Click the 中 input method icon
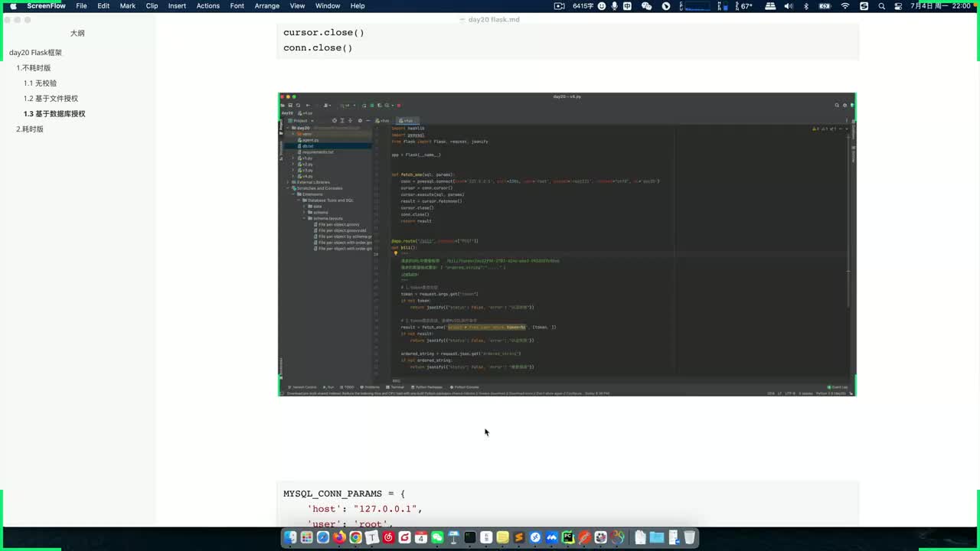 pyautogui.click(x=628, y=5)
